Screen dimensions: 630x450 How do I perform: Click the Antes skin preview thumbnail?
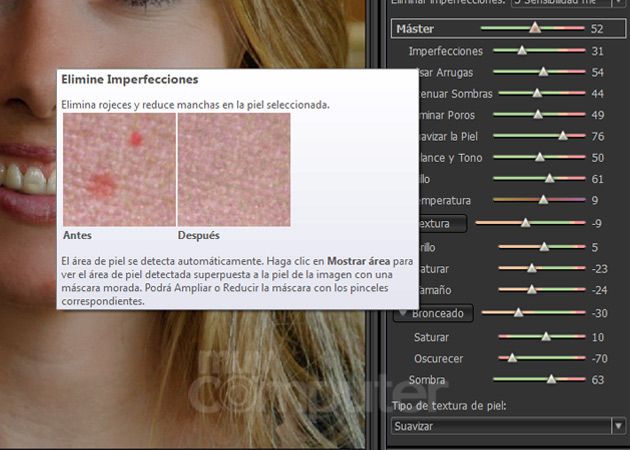click(x=119, y=169)
